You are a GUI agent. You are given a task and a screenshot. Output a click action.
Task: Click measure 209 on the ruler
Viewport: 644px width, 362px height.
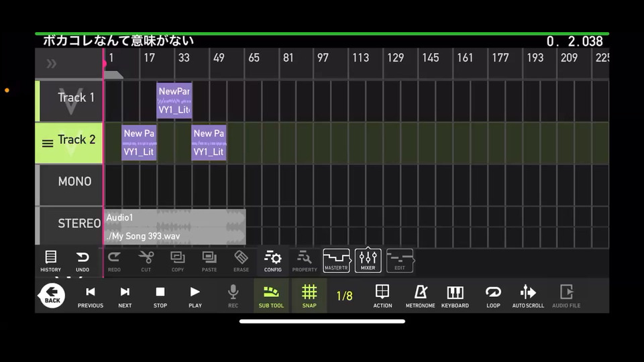tap(570, 58)
